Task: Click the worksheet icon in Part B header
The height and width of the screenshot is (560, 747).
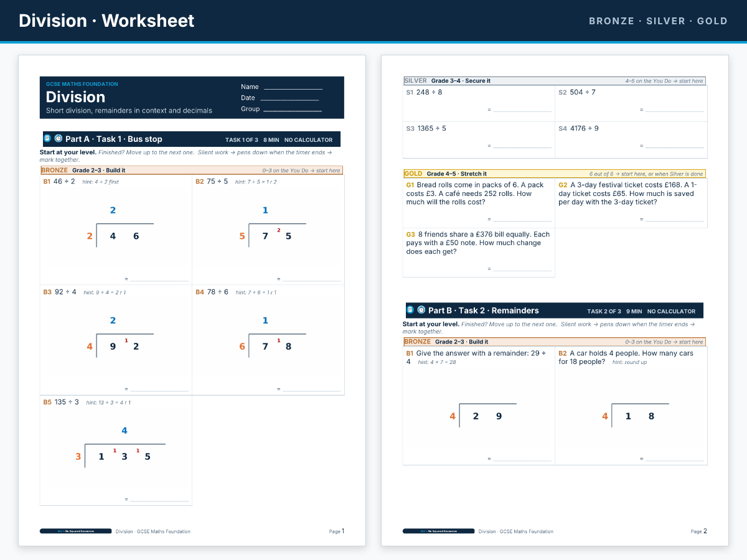Action: (x=410, y=310)
